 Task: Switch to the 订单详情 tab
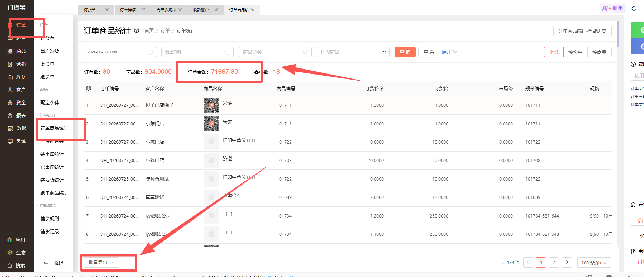coord(128,10)
